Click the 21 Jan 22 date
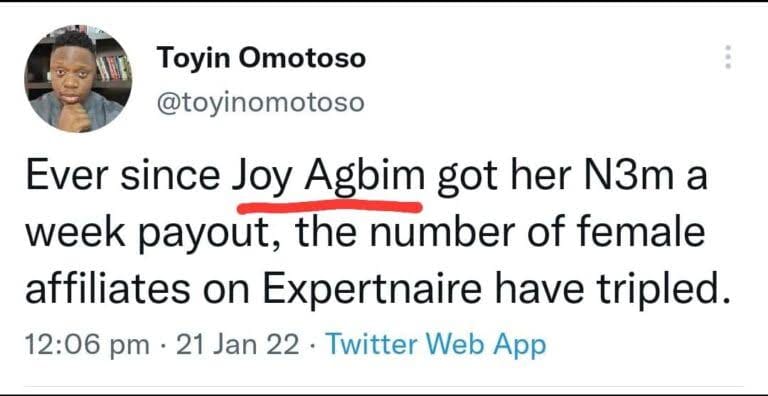 tap(237, 346)
